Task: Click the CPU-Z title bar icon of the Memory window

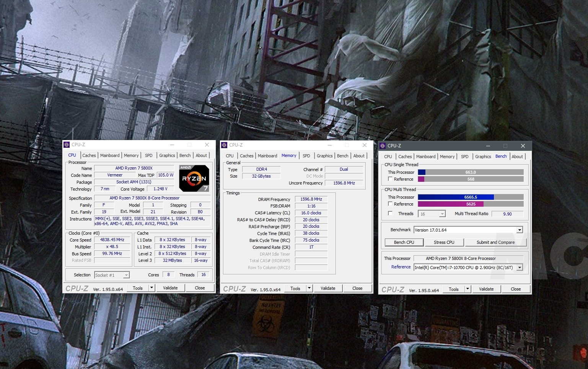Action: click(224, 145)
